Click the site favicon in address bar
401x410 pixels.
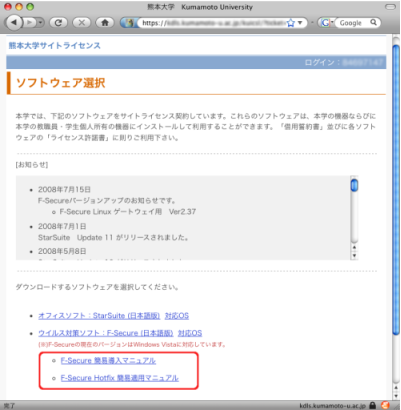tap(130, 23)
